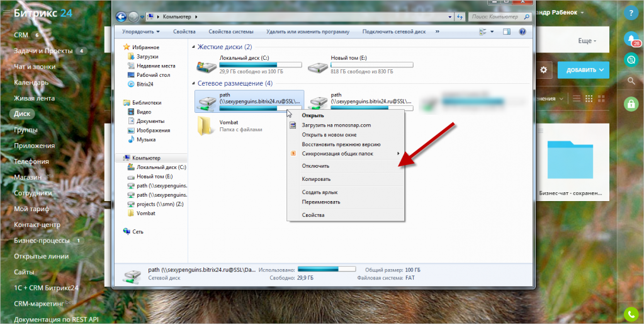Open Живая лента in Bitrix24
The height and width of the screenshot is (324, 644).
click(x=34, y=98)
